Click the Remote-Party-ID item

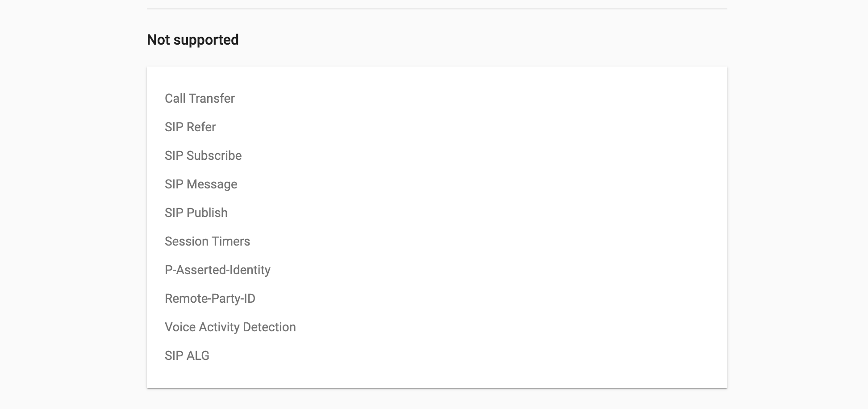coord(210,298)
